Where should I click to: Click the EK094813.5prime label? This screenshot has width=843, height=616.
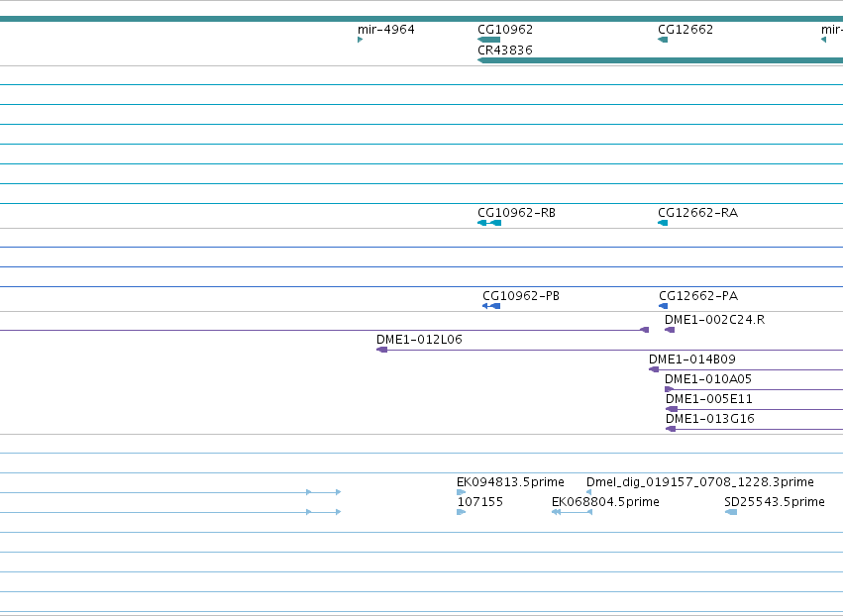(x=510, y=481)
